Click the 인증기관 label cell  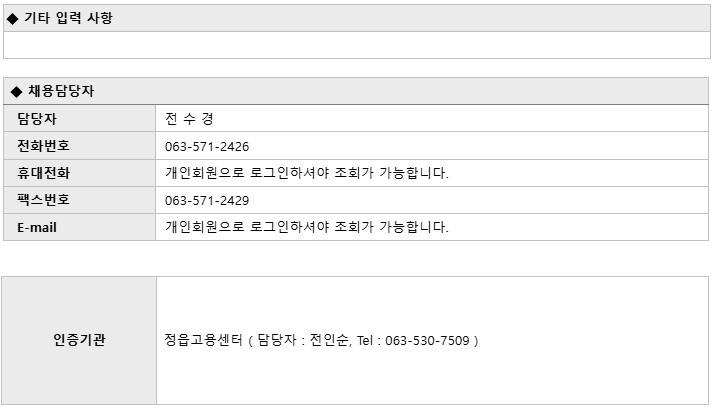[x=79, y=340]
